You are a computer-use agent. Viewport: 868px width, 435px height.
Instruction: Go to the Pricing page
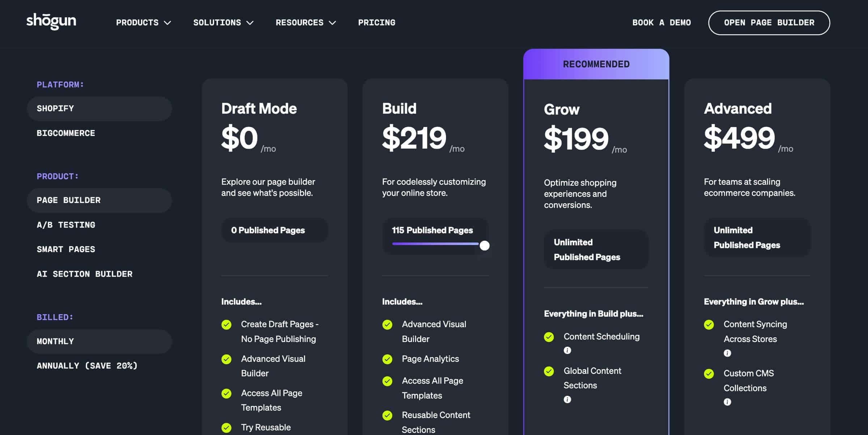[x=376, y=22]
